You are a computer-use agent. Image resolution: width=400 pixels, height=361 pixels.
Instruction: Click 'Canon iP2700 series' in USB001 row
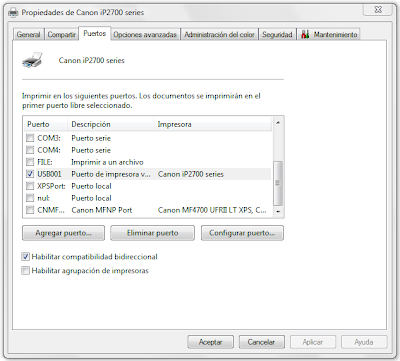pyautogui.click(x=191, y=174)
